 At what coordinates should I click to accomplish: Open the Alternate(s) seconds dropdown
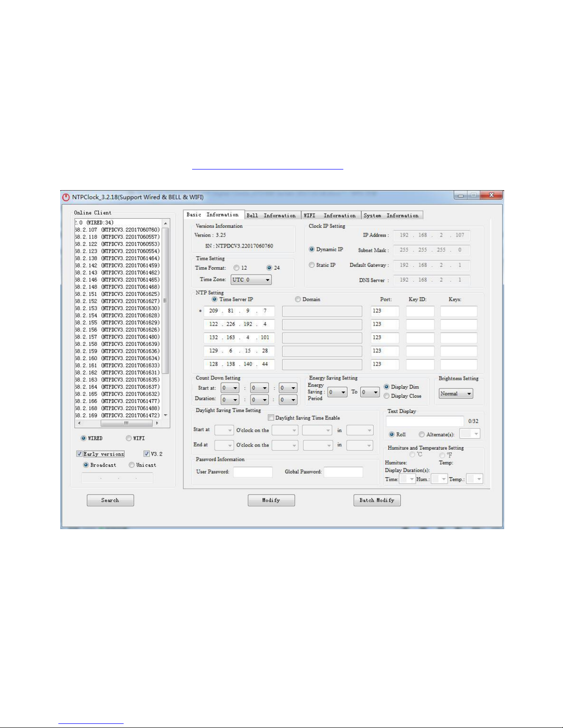pos(470,434)
